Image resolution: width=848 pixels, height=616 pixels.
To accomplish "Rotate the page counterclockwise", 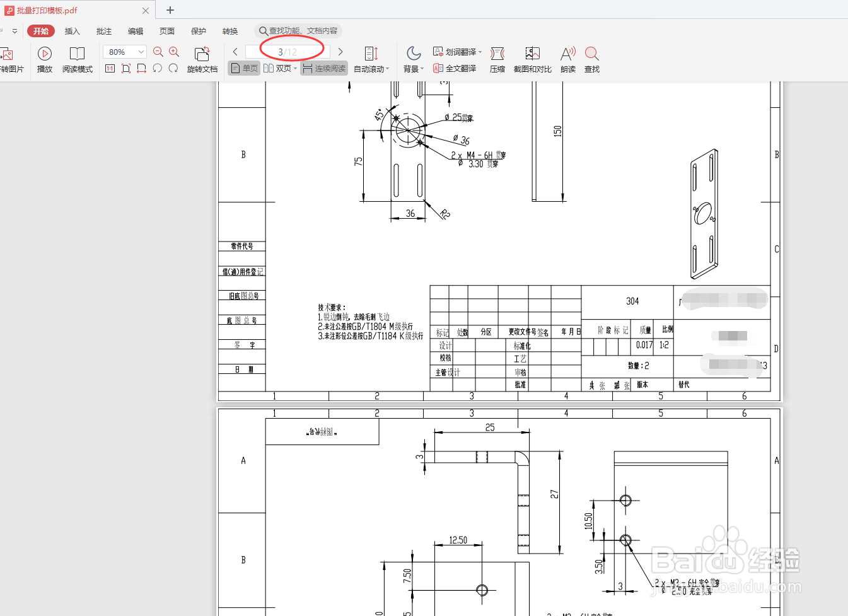I will pyautogui.click(x=157, y=68).
